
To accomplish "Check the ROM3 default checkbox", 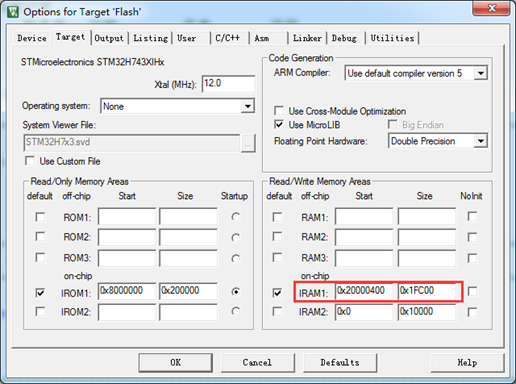I will pyautogui.click(x=40, y=258).
